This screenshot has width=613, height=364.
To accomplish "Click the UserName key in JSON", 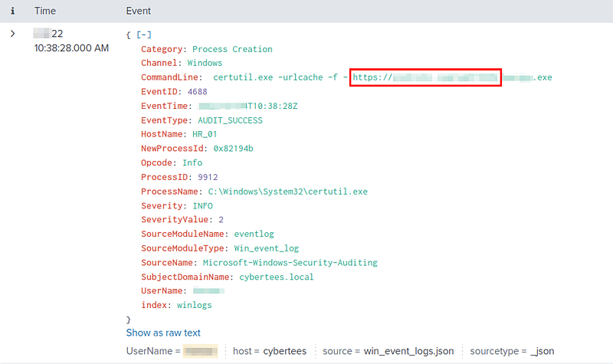I will 162,291.
